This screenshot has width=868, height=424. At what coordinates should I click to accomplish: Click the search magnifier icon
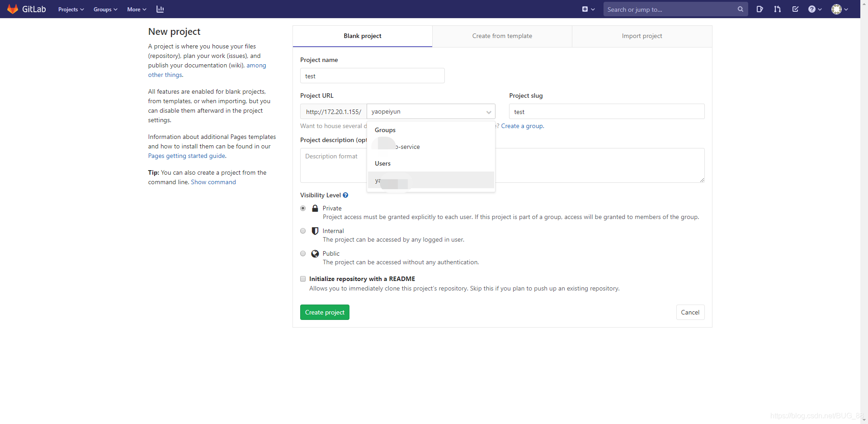point(741,9)
